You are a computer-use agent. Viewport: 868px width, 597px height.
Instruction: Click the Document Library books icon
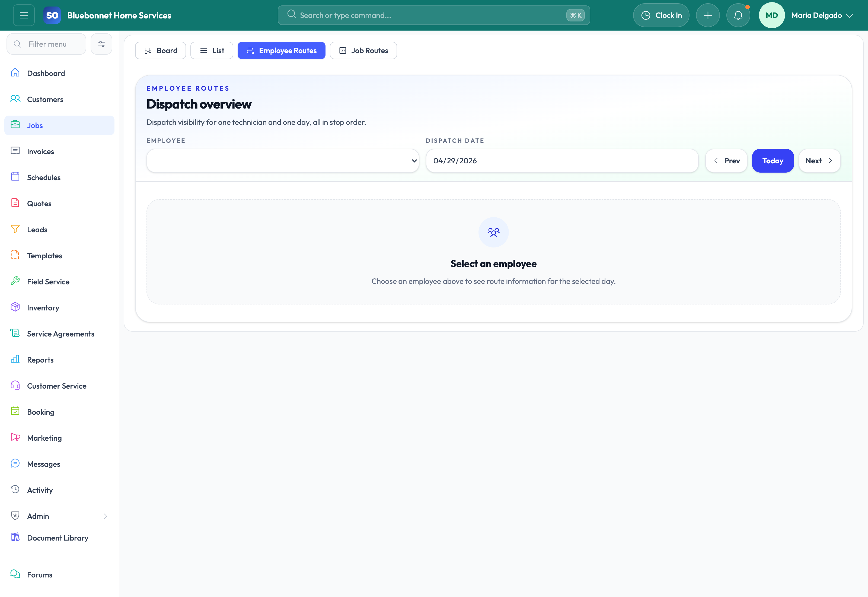pos(15,537)
